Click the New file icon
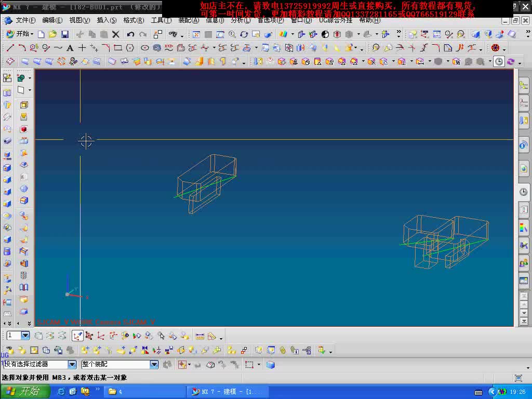Screen dimensions: 532x399 pyautogui.click(x=41, y=34)
